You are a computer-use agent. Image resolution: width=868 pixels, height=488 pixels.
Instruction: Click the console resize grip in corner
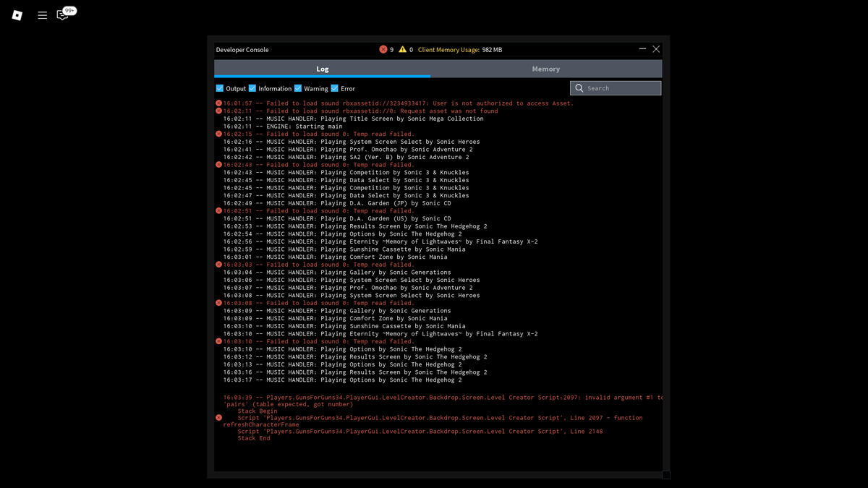click(x=666, y=475)
